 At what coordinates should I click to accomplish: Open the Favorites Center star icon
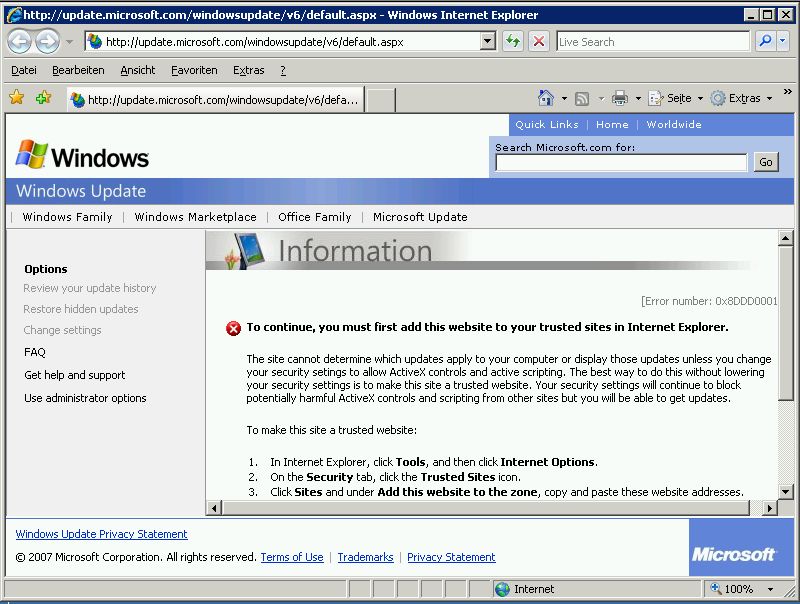[x=17, y=97]
